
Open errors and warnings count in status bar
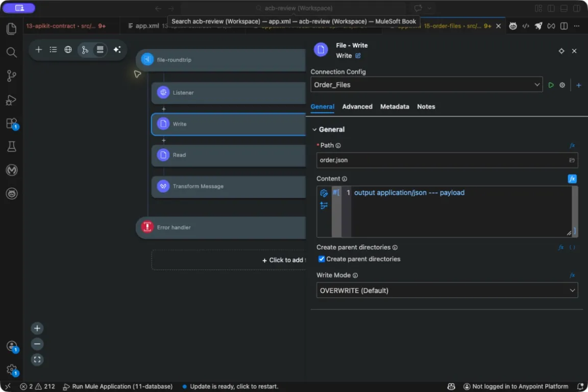pyautogui.click(x=37, y=386)
